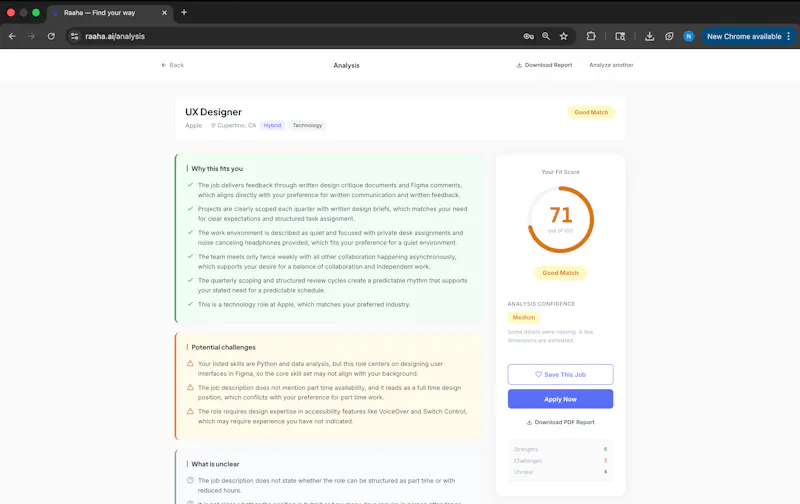Click 'Your Fit Score' label
The height and width of the screenshot is (504, 800).
[x=560, y=172]
